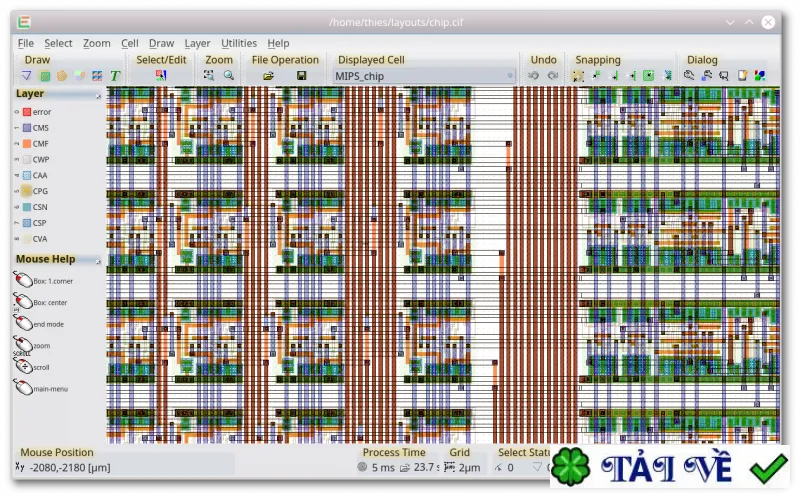Open the Utilities menu
This screenshot has height=498, width=800.
click(239, 43)
